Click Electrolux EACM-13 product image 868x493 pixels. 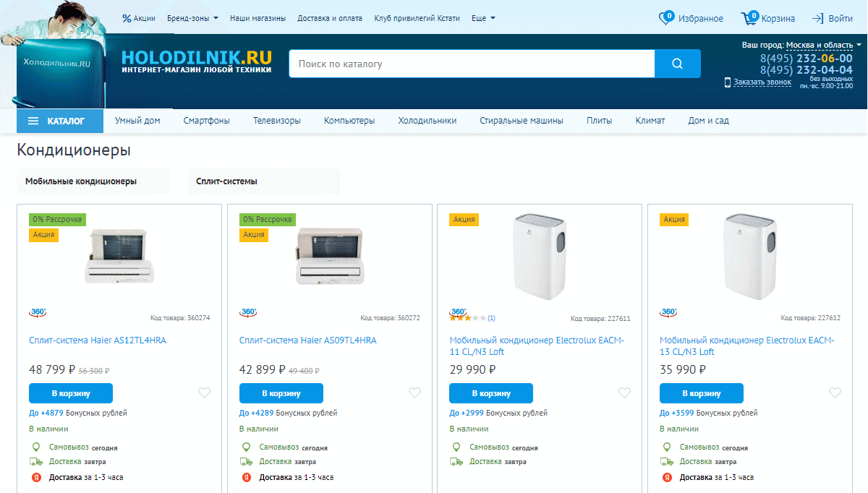(x=750, y=255)
